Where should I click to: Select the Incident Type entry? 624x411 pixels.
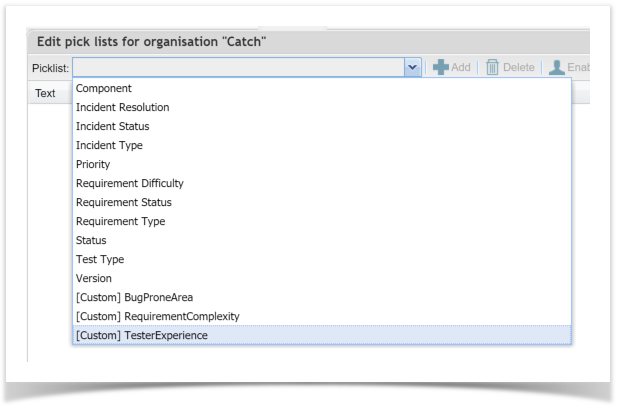(109, 145)
